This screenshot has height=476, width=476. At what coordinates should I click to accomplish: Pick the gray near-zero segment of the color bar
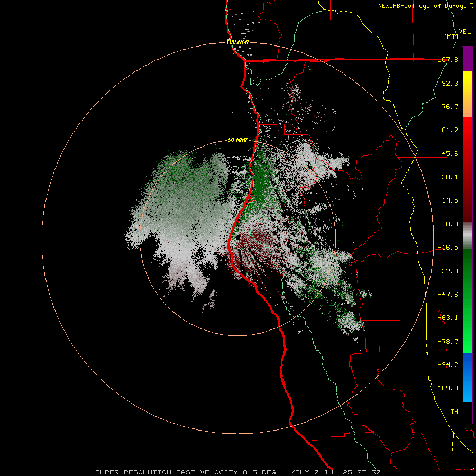(467, 235)
